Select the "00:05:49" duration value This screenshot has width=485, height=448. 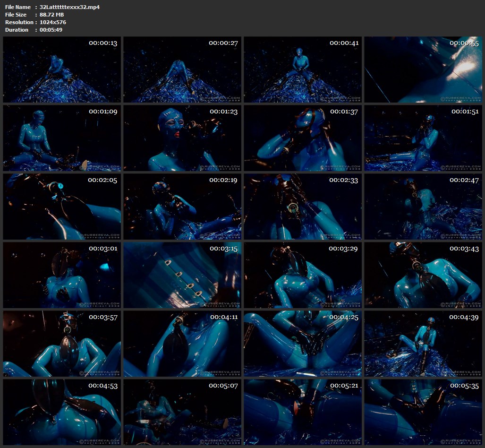pos(51,30)
